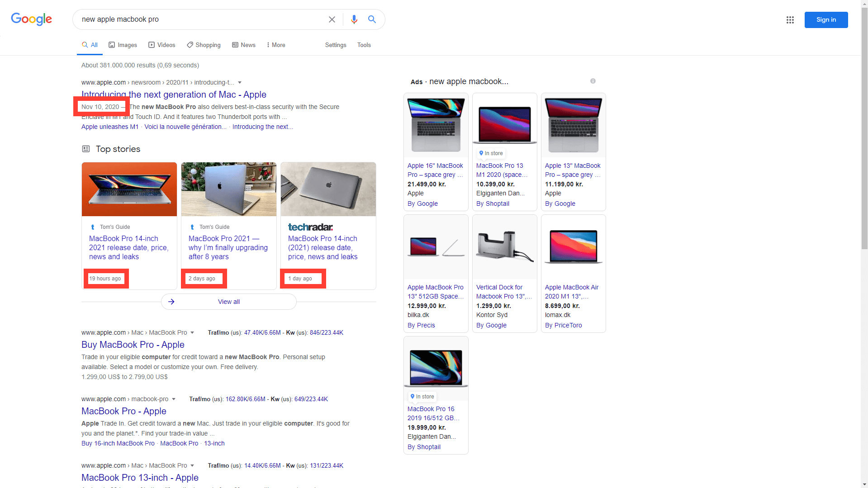Open Apple 13" MacBook Pro space grey ad image

tap(574, 125)
